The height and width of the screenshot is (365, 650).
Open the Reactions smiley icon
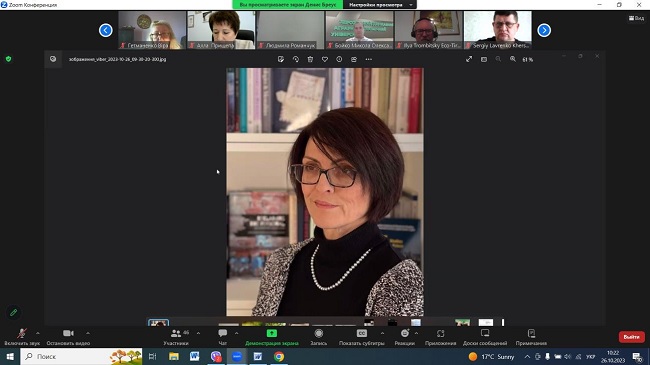[x=405, y=333]
